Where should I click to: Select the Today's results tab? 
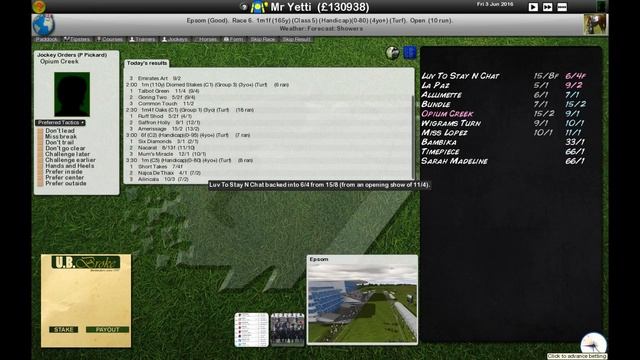(147, 63)
